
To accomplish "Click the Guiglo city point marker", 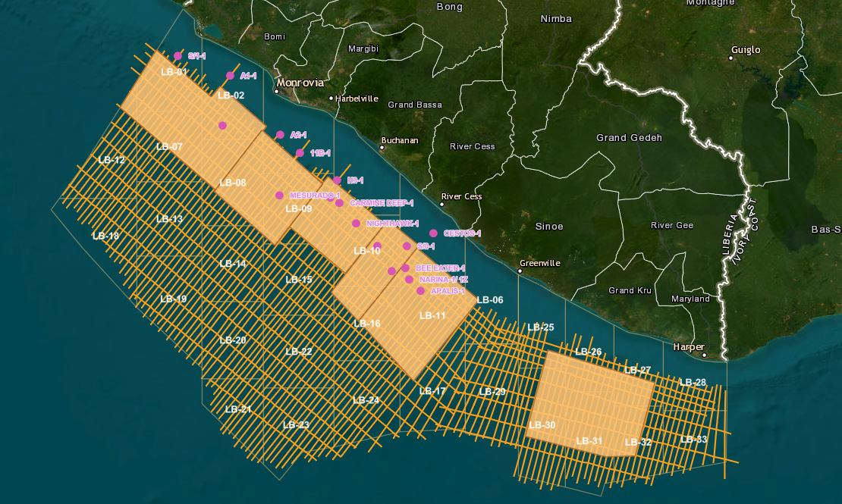I will (730, 58).
